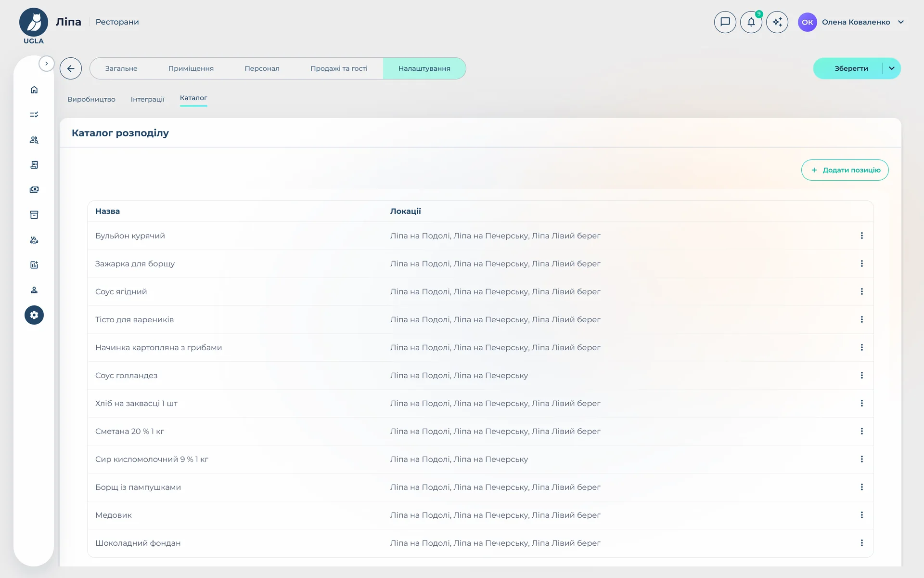Open the chat messages icon
This screenshot has height=578, width=924.
pos(725,22)
